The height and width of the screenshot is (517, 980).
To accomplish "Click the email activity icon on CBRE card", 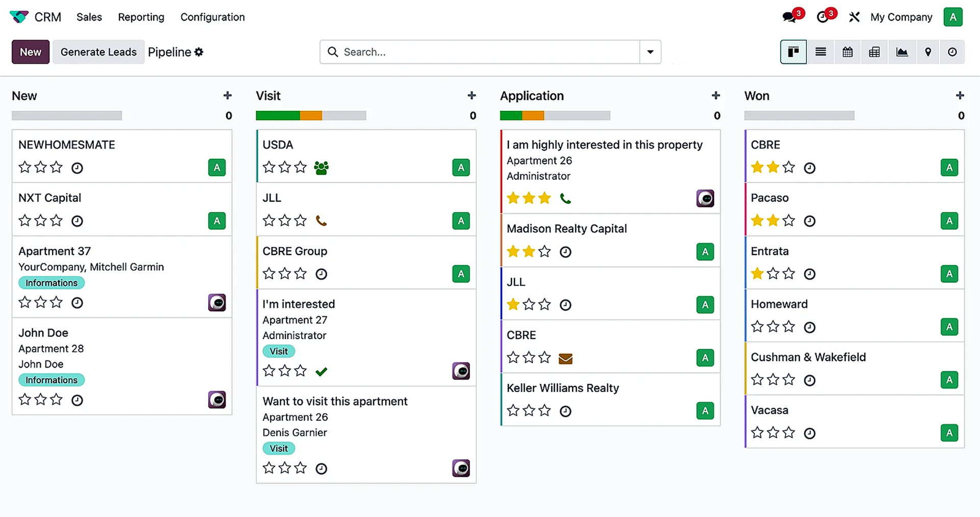I will [565, 359].
